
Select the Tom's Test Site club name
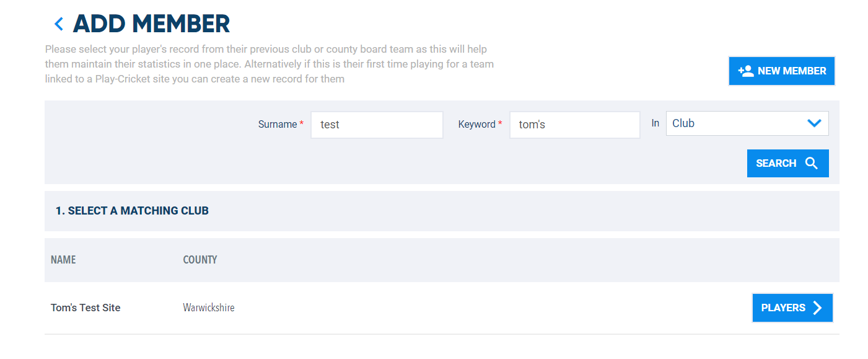click(x=85, y=308)
